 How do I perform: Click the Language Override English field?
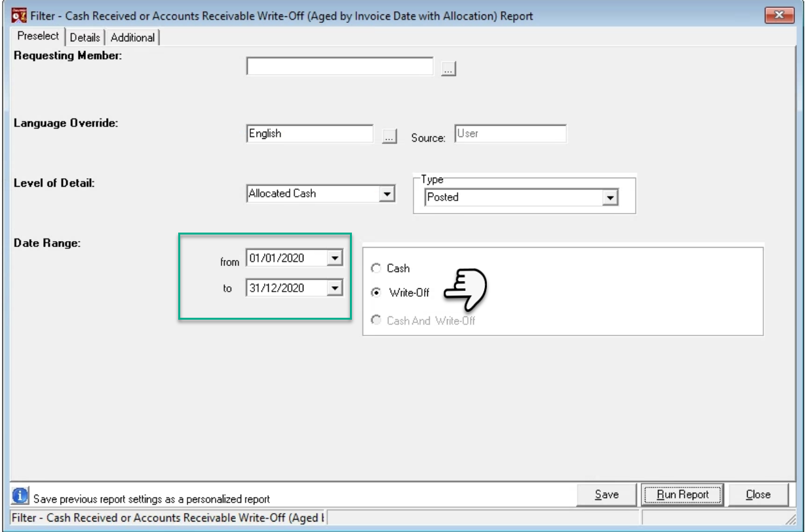tap(310, 134)
